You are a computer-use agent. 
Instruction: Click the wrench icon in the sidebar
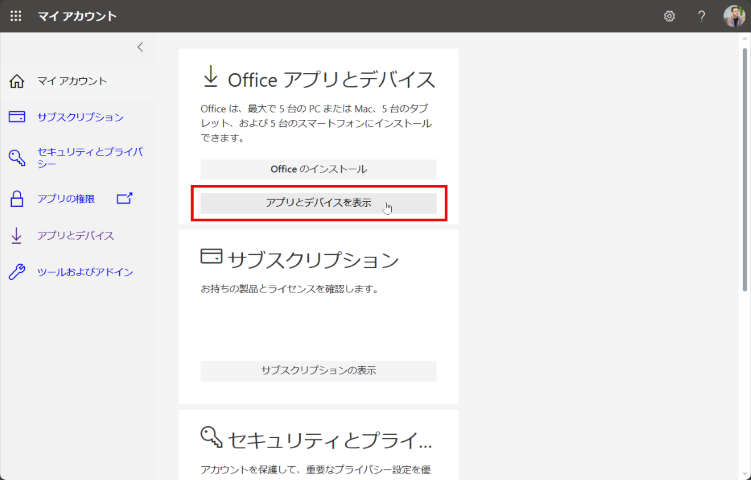click(x=17, y=272)
